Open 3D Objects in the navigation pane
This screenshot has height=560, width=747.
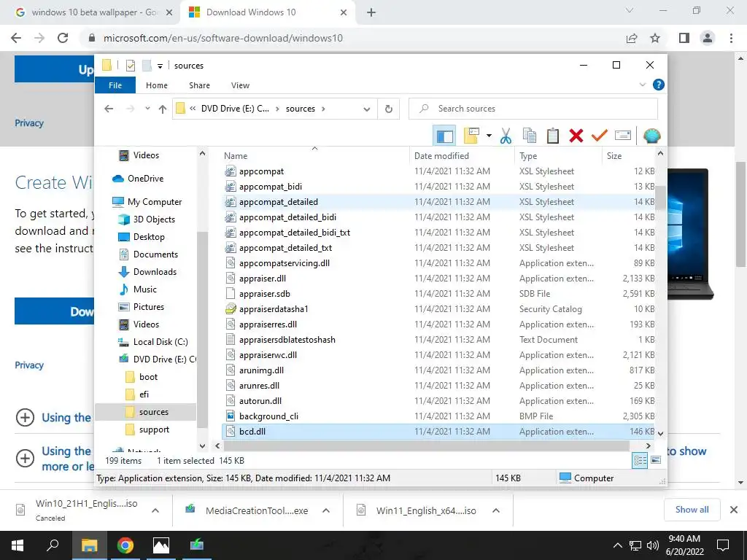click(154, 219)
